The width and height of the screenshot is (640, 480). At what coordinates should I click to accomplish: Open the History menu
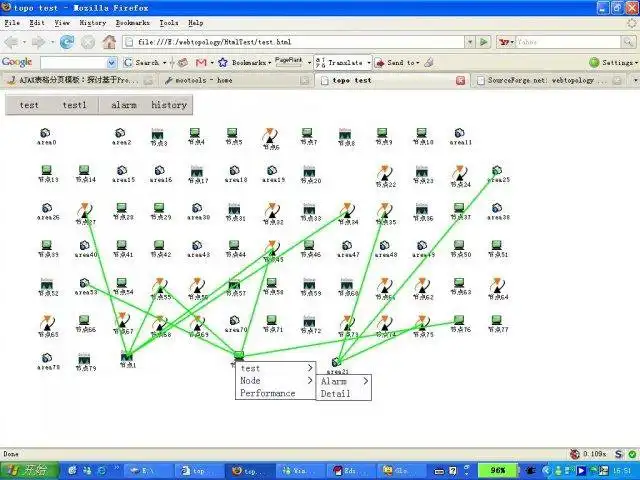(x=93, y=23)
